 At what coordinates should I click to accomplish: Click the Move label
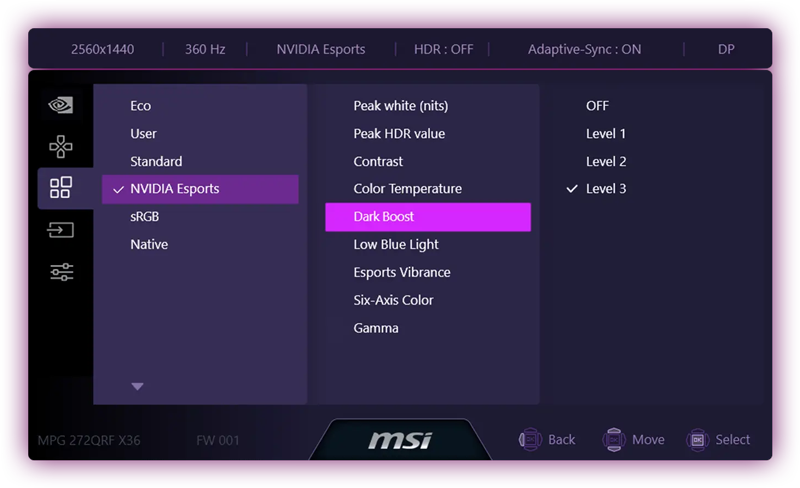(648, 440)
